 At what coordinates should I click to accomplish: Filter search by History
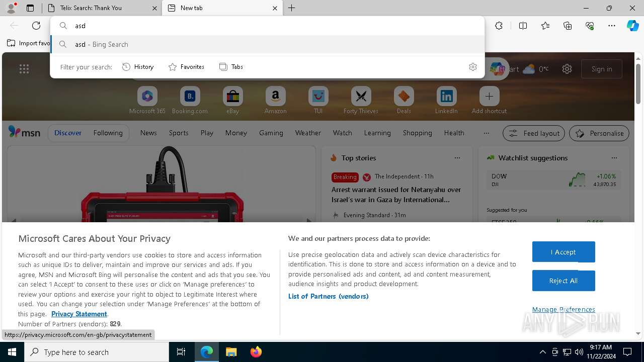(138, 67)
